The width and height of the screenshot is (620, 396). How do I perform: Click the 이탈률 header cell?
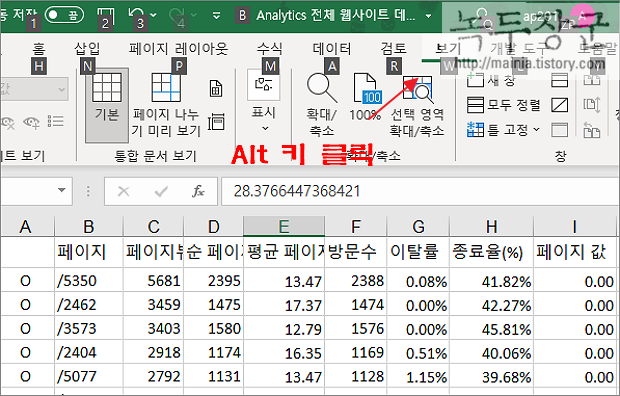coord(418,252)
